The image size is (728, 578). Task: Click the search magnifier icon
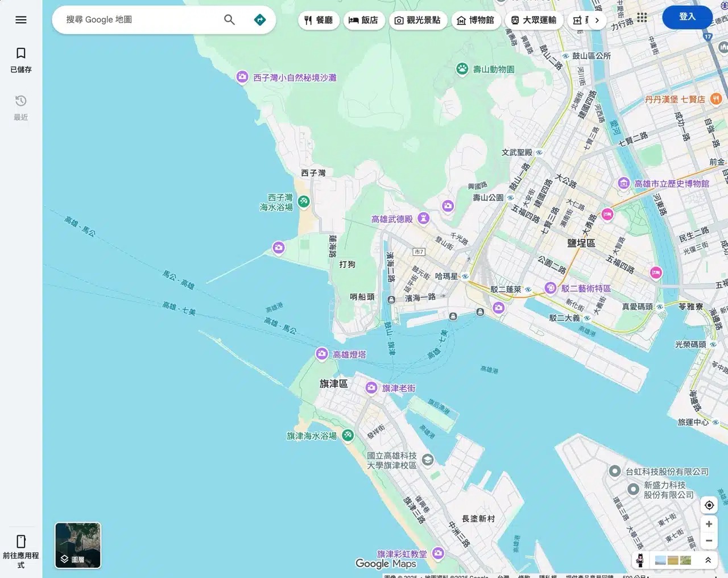click(229, 20)
